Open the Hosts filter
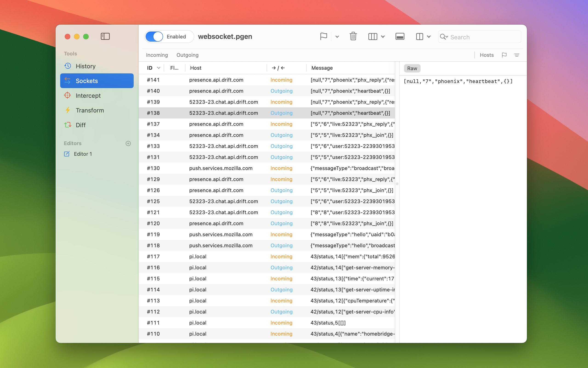This screenshot has height=368, width=588. point(486,55)
